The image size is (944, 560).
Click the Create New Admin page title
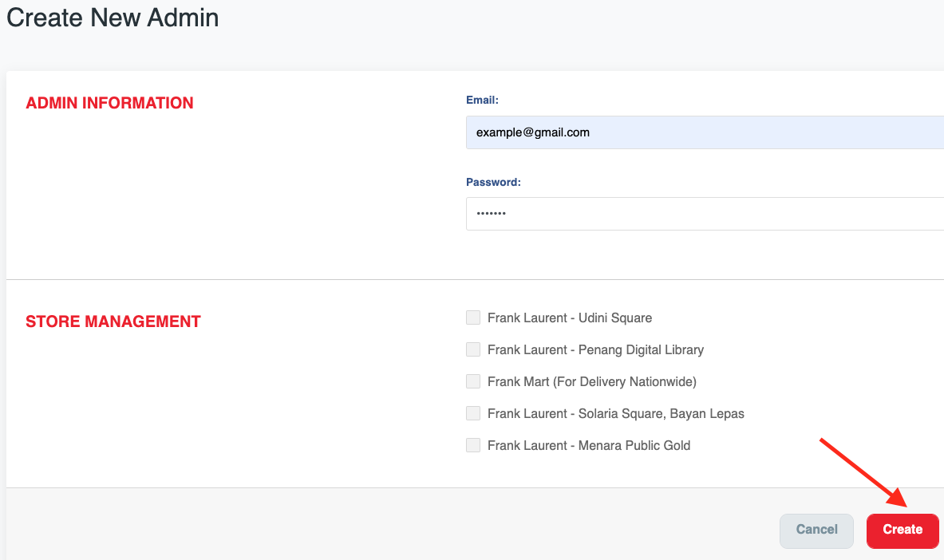pos(113,18)
